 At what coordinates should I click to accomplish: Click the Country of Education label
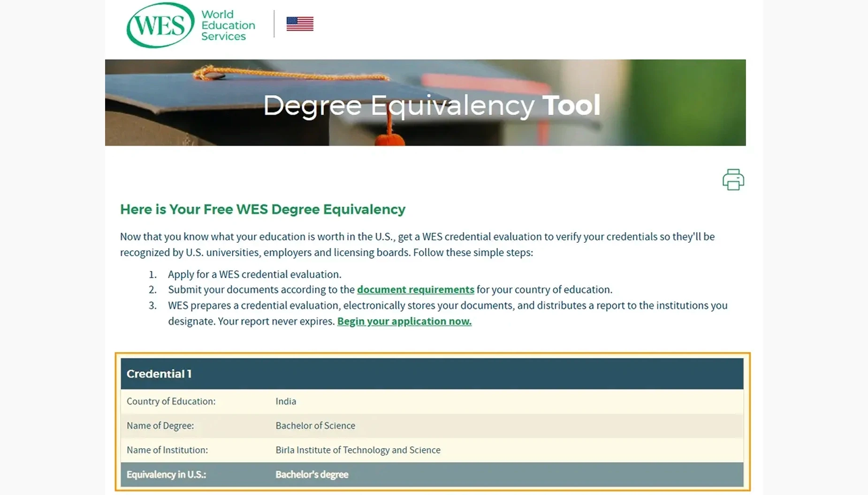point(171,401)
